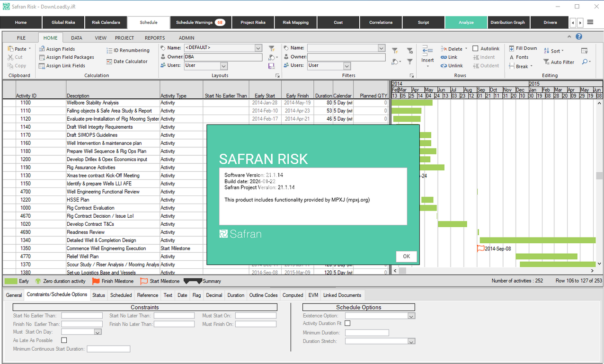Toggle the As Late As Possible checkbox

(x=64, y=340)
